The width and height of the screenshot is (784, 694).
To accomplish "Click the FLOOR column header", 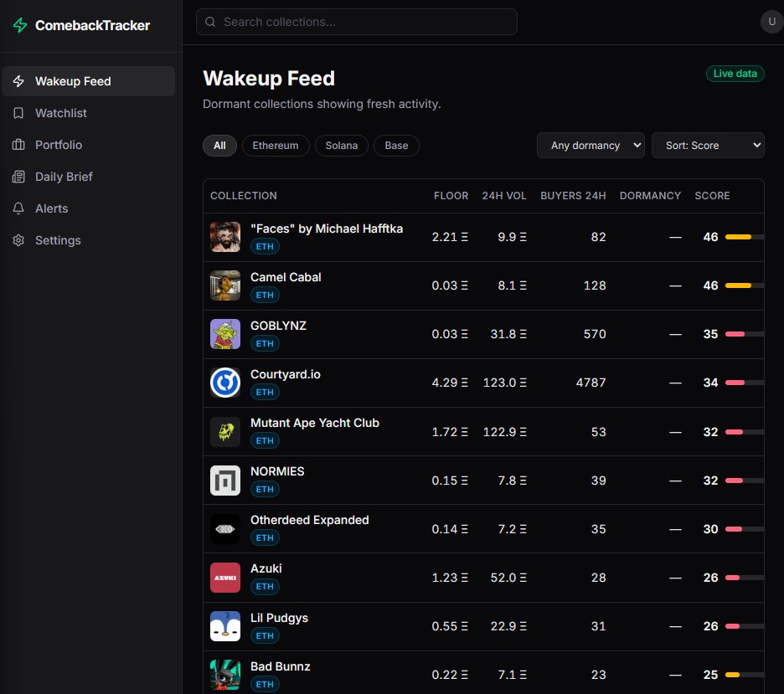I will (451, 196).
